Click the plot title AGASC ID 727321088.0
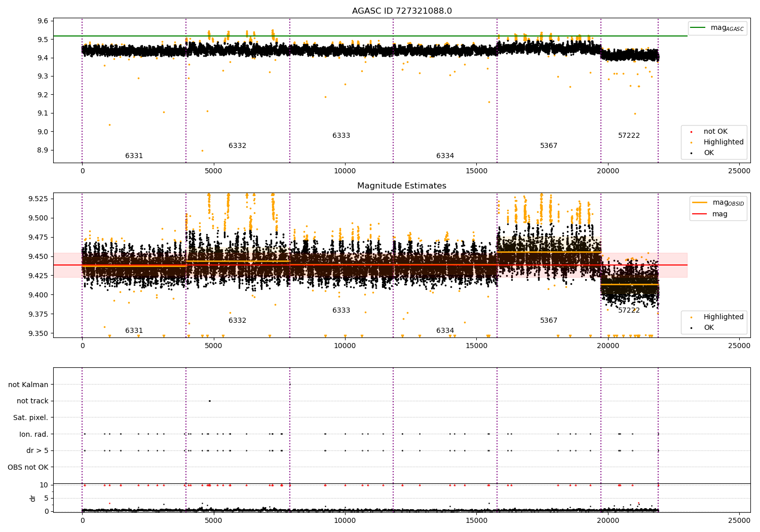This screenshot has width=760, height=532. pyautogui.click(x=402, y=11)
